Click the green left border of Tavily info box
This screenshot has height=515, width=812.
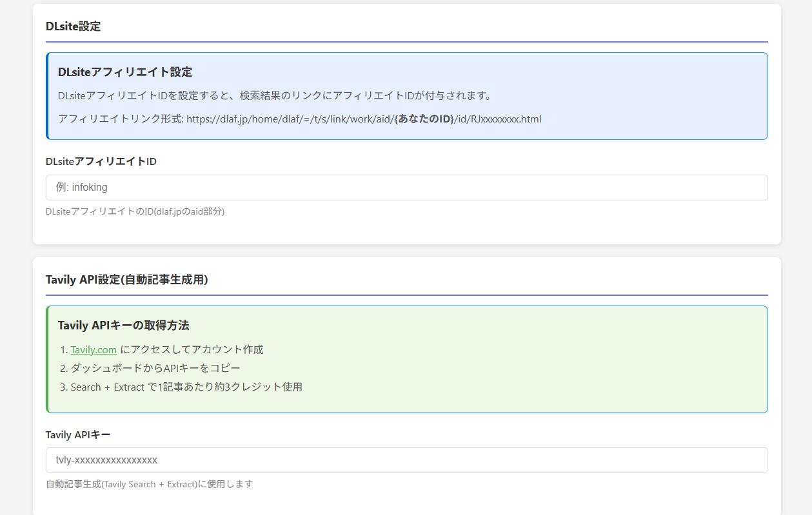pos(47,359)
